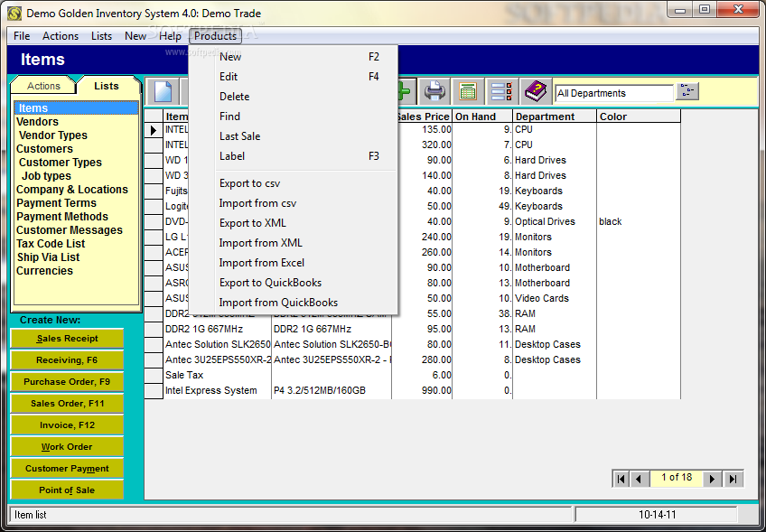
Task: Go to previous record arrow
Action: click(640, 479)
